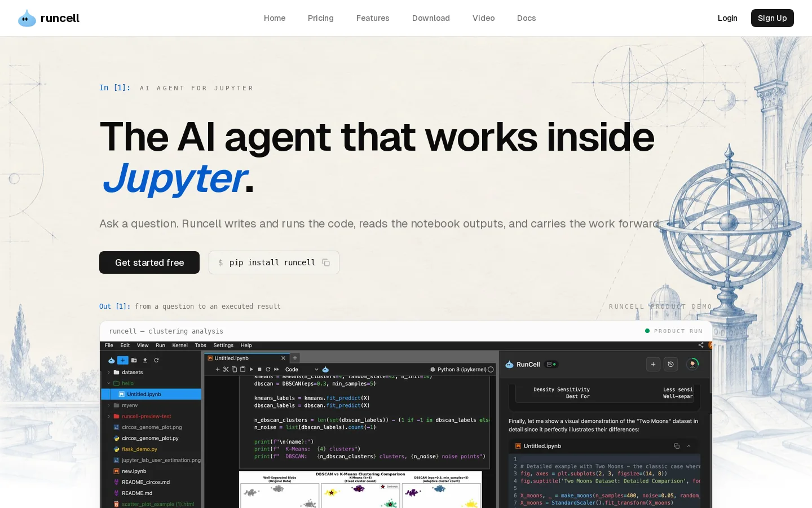
Task: Click the refresh file list icon
Action: point(156,360)
